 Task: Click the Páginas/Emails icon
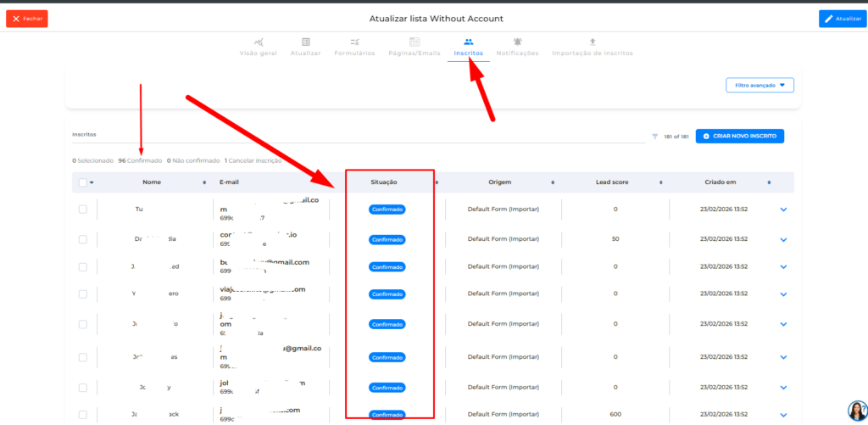(x=415, y=42)
